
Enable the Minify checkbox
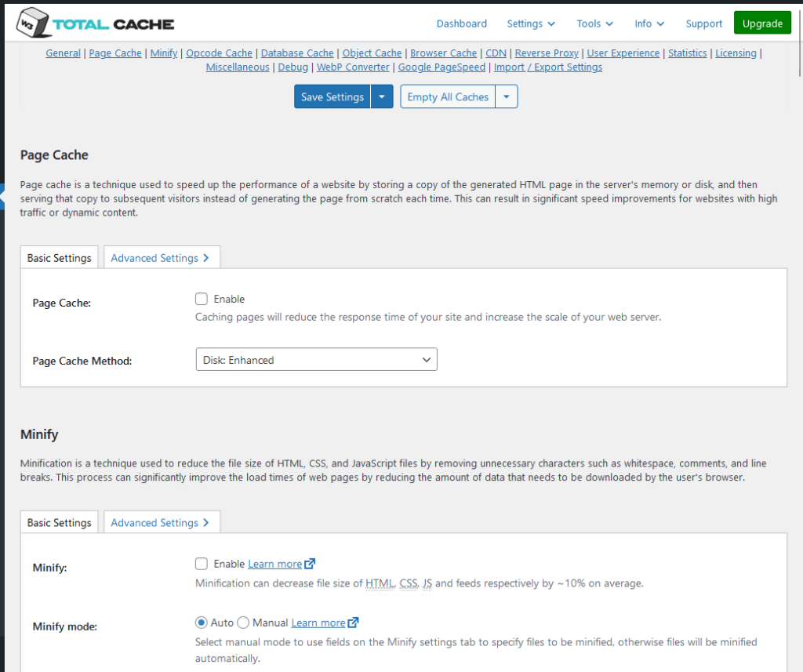[202, 564]
